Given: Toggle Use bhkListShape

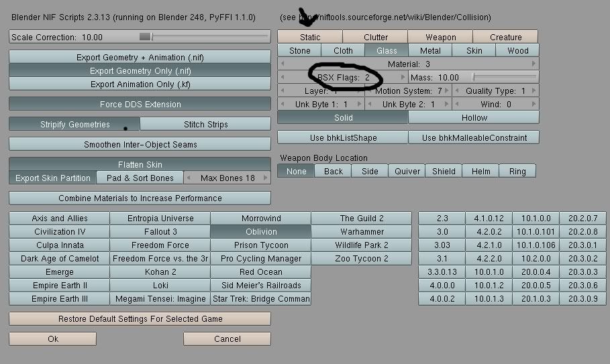Looking at the screenshot, I should click(343, 137).
